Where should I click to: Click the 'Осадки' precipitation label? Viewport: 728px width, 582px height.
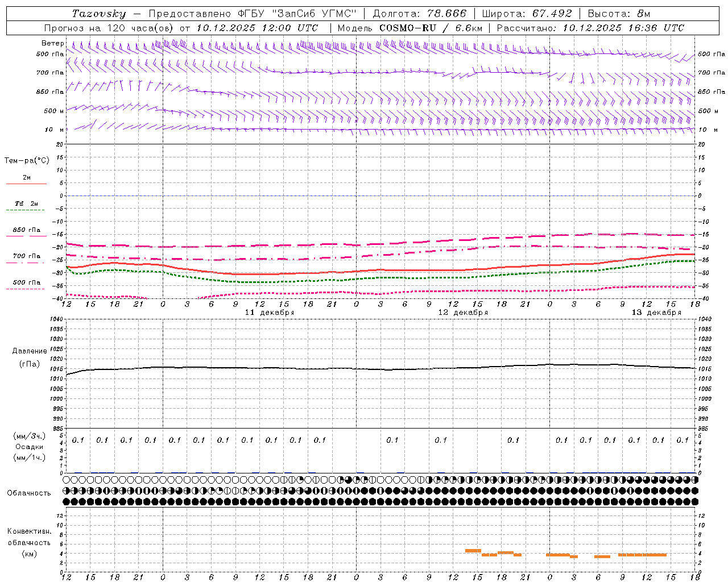point(30,447)
